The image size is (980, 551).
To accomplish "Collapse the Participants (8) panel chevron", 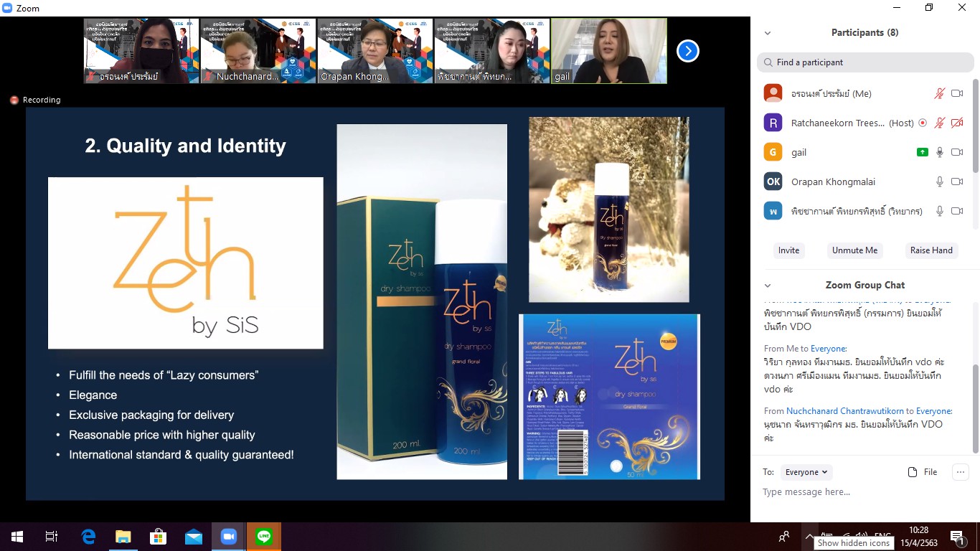I will [768, 33].
